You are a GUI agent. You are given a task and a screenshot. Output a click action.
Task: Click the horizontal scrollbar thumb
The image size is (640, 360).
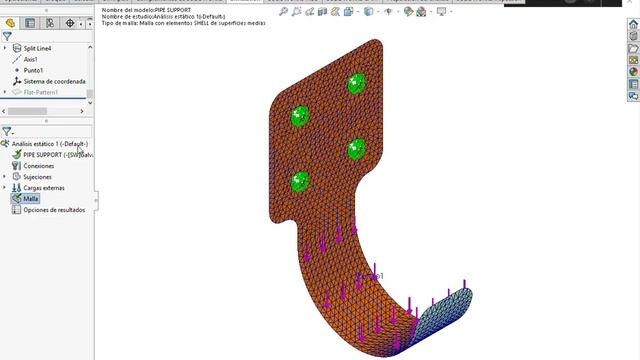coord(27,111)
